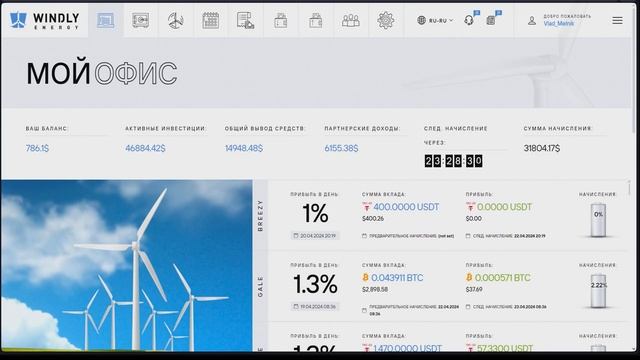The height and width of the screenshot is (360, 640).
Task: Open the news clipboard icon with badge
Action: [x=493, y=19]
